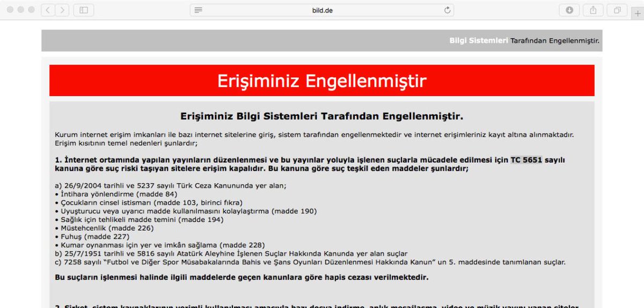Click 'Kumar oynanması için yer' item

[160, 245]
